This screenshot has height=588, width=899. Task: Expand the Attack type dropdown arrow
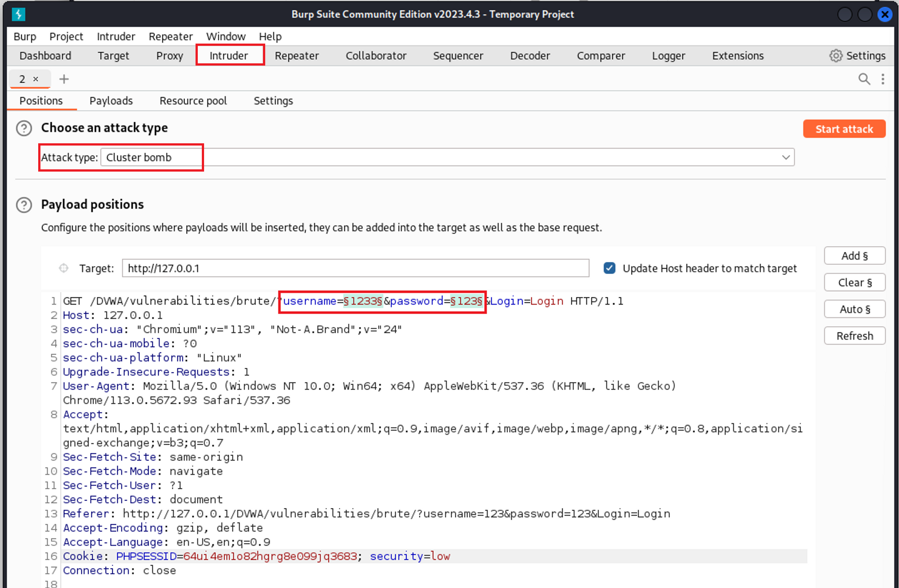pos(785,157)
